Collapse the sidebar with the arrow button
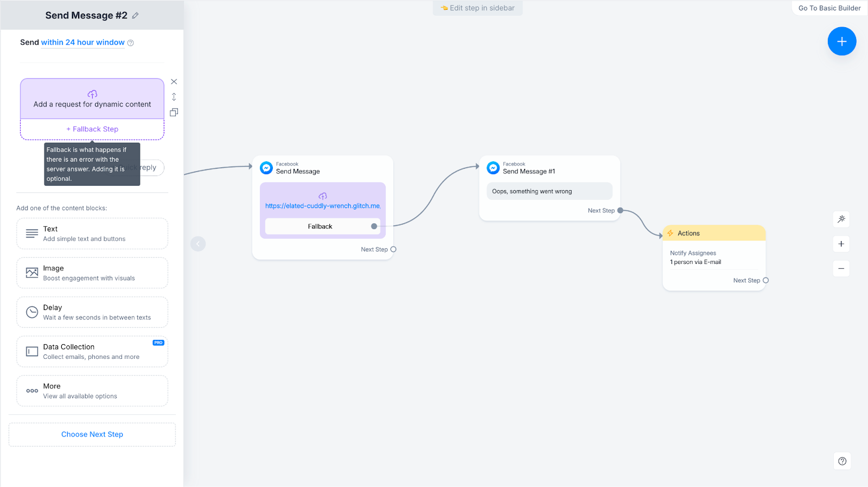The image size is (868, 487). click(x=198, y=244)
